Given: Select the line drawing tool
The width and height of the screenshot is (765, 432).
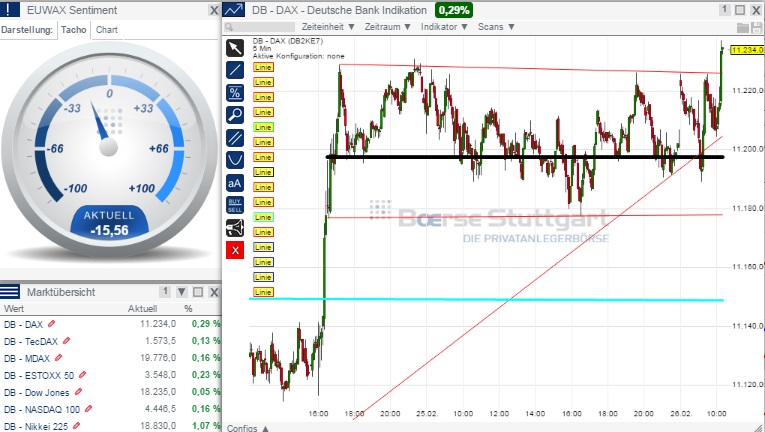Looking at the screenshot, I should tap(235, 70).
